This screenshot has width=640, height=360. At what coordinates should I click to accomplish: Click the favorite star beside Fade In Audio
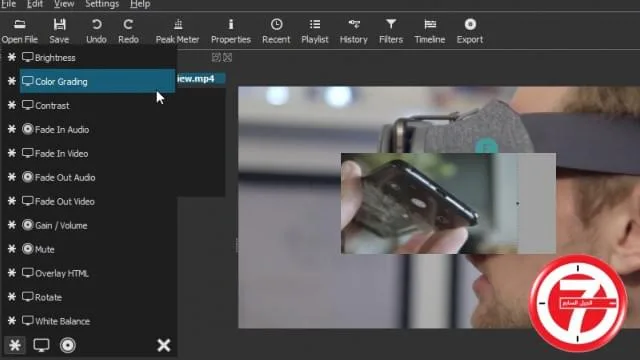pyautogui.click(x=12, y=129)
